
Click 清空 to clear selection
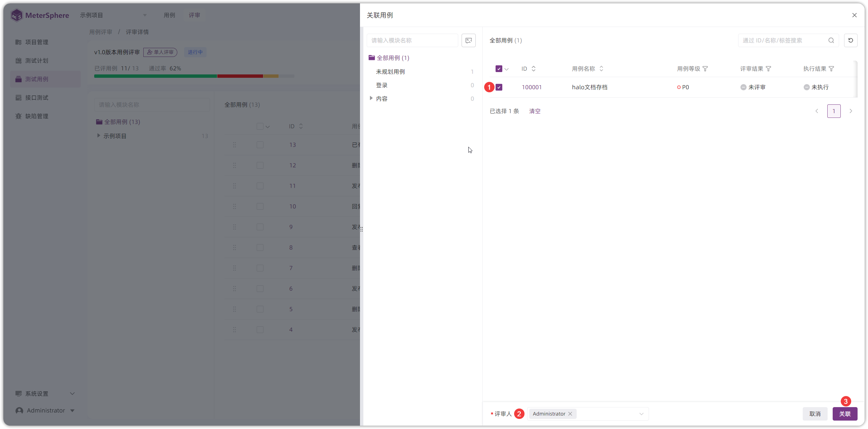click(535, 111)
